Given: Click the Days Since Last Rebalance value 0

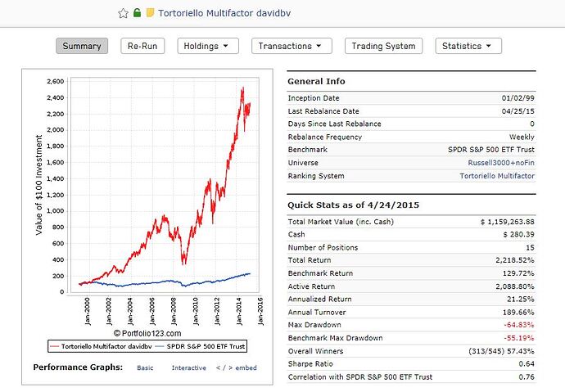Looking at the screenshot, I should (532, 124).
